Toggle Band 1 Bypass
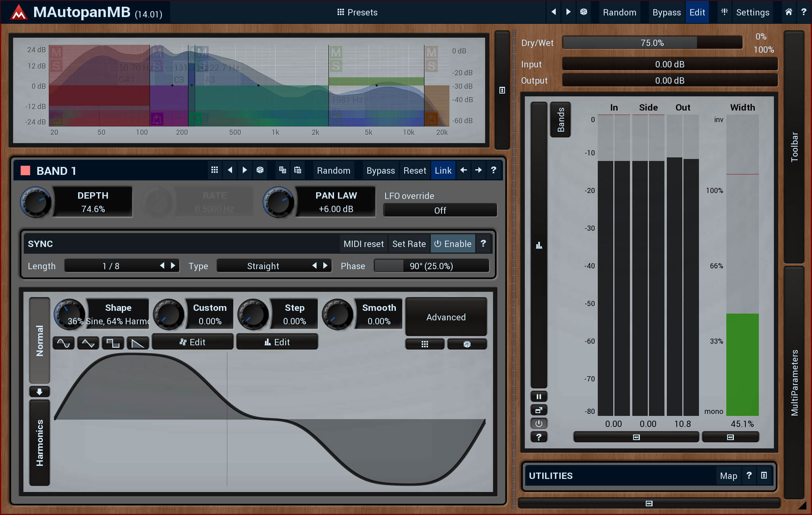Image resolution: width=812 pixels, height=515 pixels. coord(380,170)
